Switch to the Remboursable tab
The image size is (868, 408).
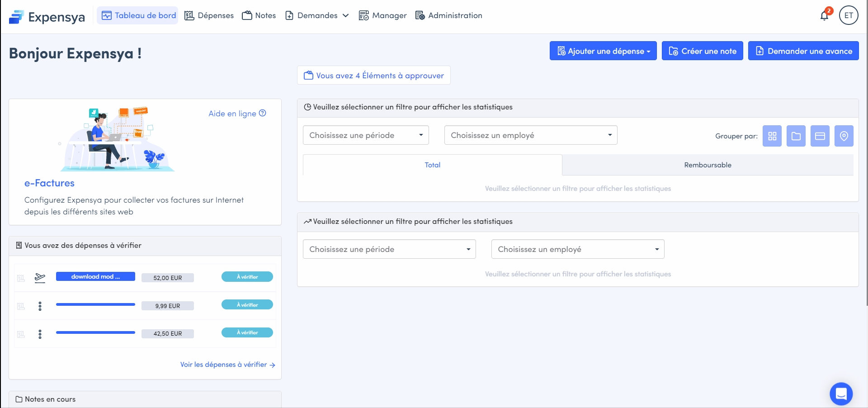point(708,165)
